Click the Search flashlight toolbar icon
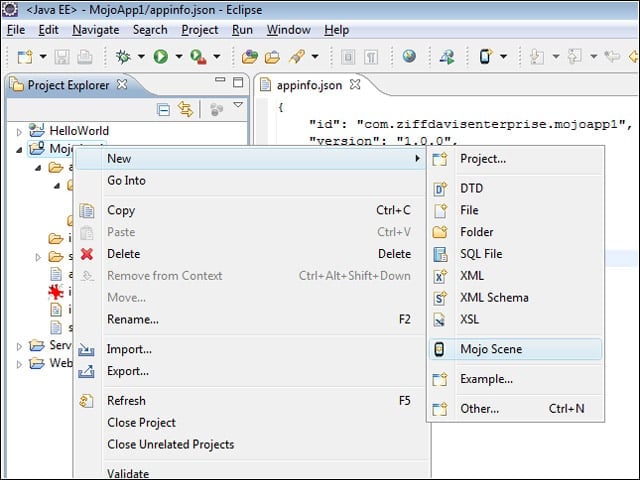640x480 pixels. coord(297,57)
